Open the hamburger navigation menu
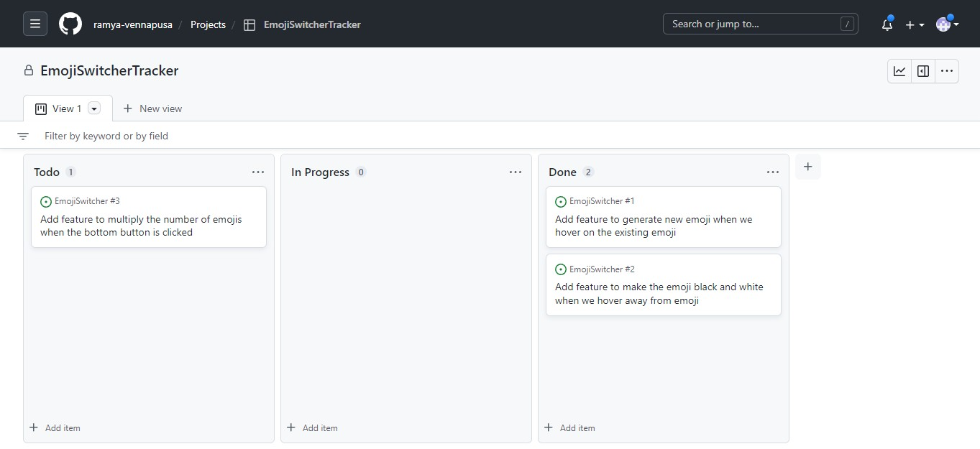 pyautogui.click(x=35, y=24)
